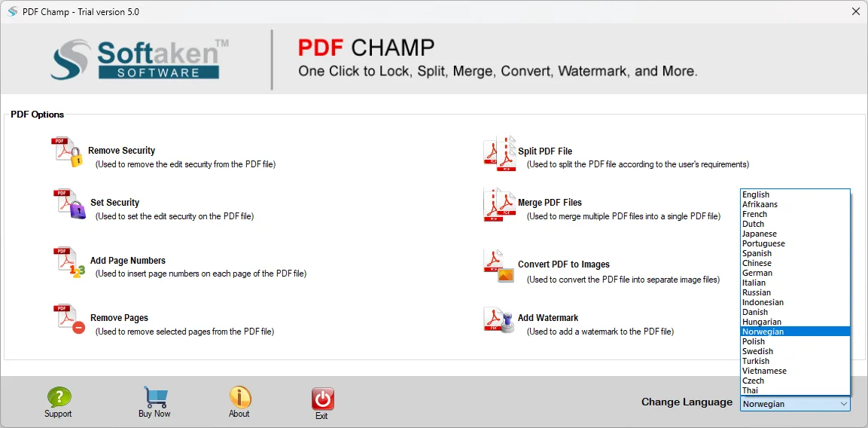This screenshot has width=868, height=428.
Task: Click the Softaken Software logo
Action: click(x=141, y=60)
